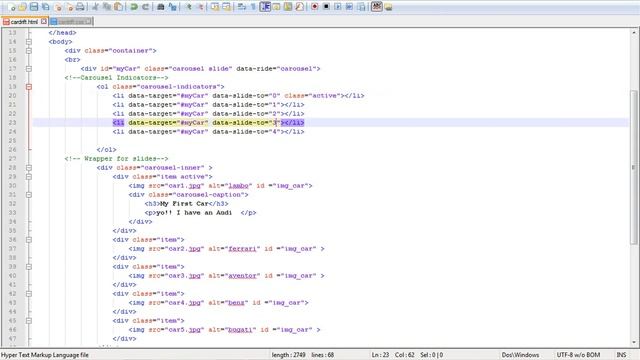Save the current file with the floppy icon
Viewport: 640px width, 360px height.
(34, 7)
